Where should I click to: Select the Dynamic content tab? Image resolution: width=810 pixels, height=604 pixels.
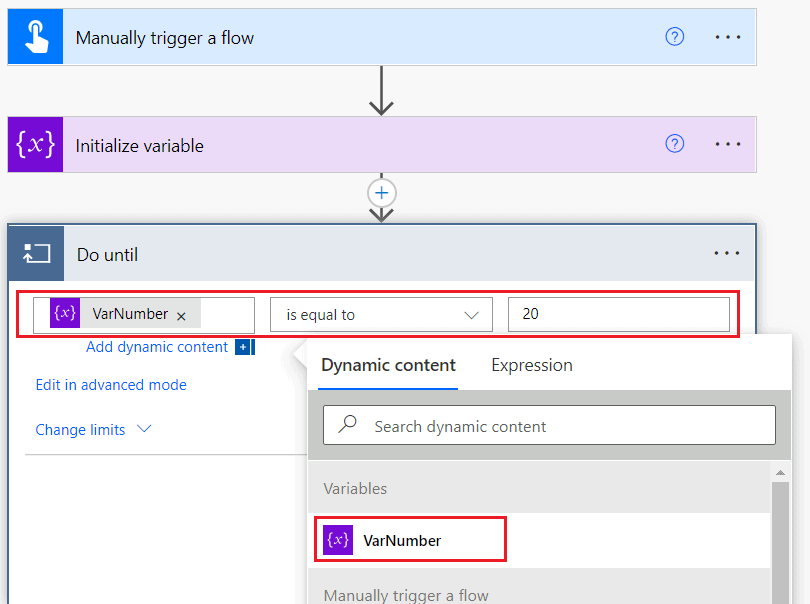[388, 365]
